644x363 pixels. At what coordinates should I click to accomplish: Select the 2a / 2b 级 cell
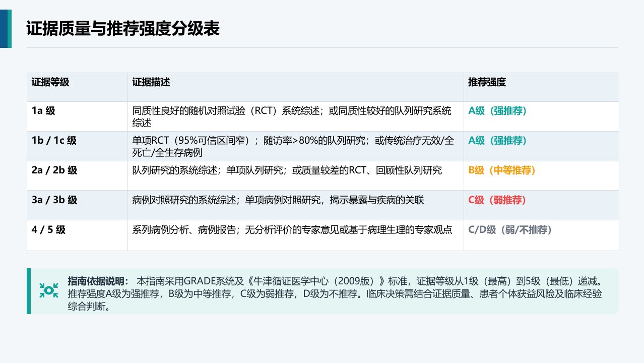click(54, 170)
